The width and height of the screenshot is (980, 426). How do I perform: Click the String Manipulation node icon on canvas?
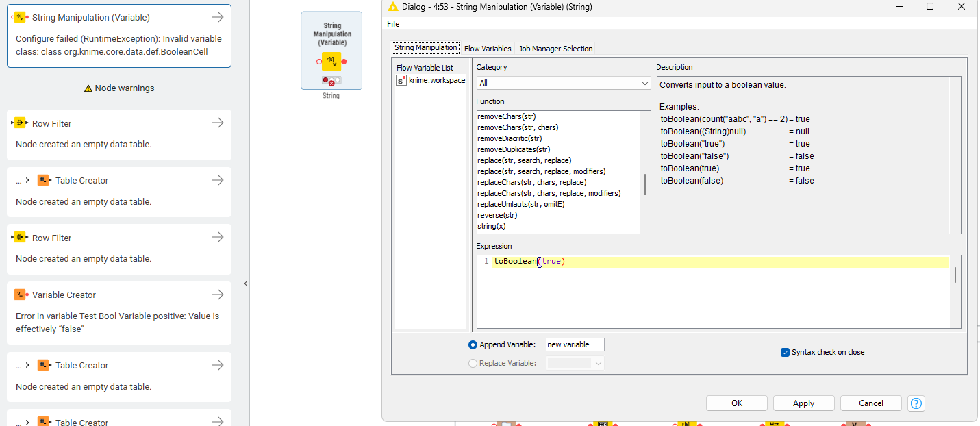(x=331, y=62)
